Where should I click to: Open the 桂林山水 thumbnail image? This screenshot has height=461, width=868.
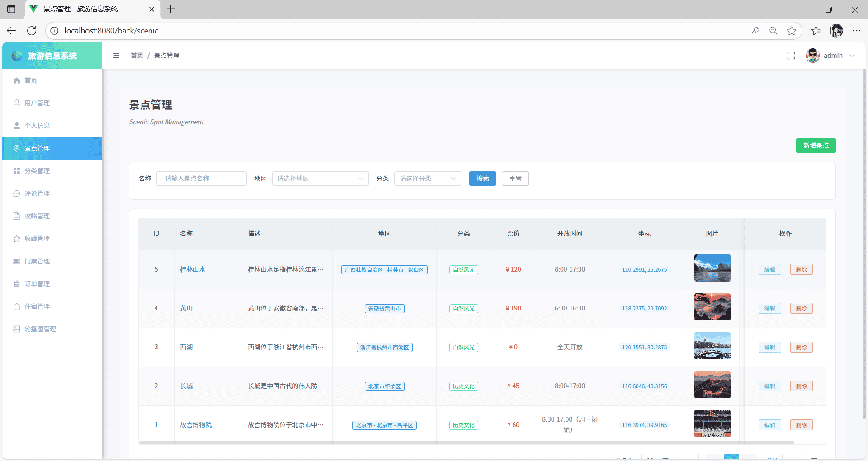(712, 268)
